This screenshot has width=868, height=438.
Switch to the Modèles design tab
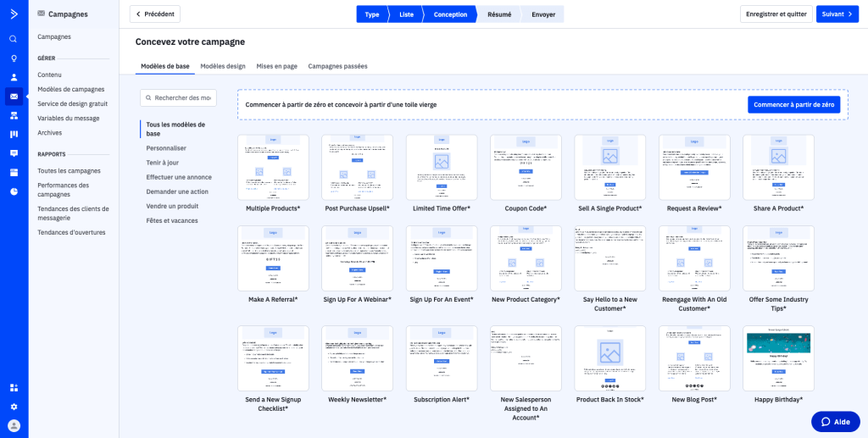coord(222,66)
